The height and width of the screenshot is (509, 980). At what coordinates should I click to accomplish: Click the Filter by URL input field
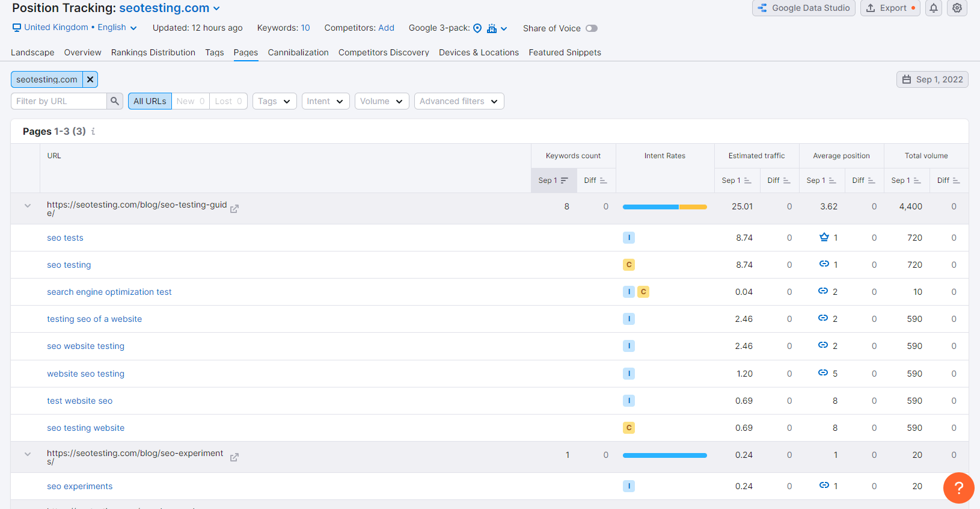(59, 101)
